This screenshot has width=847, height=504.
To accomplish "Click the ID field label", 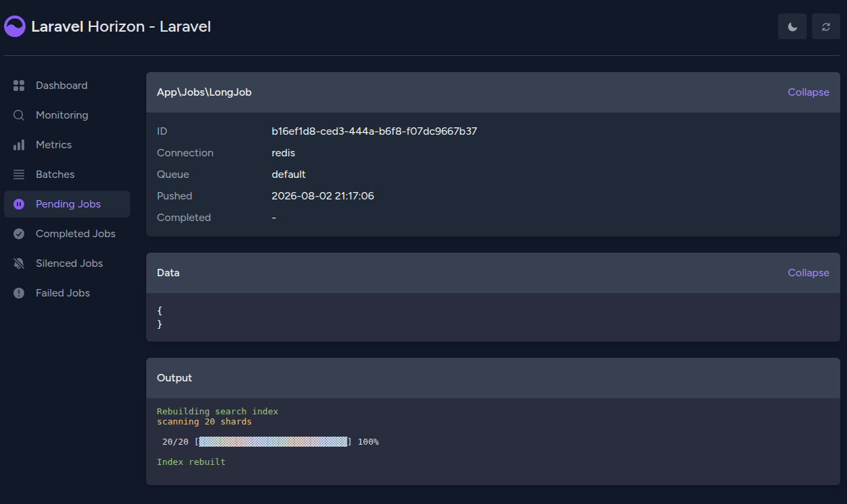I will [x=162, y=131].
